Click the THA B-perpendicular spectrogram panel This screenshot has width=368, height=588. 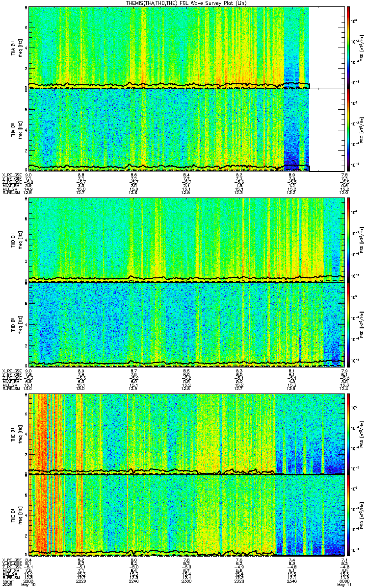click(x=186, y=48)
